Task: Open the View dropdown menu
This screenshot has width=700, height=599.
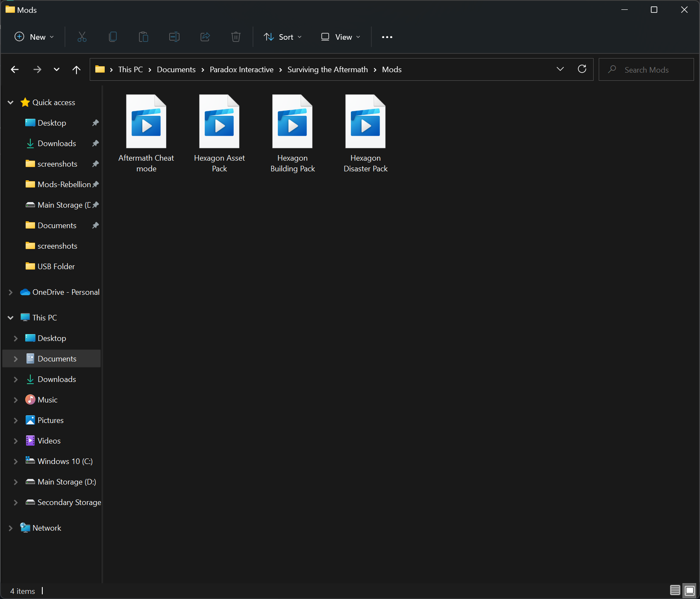Action: pos(341,37)
